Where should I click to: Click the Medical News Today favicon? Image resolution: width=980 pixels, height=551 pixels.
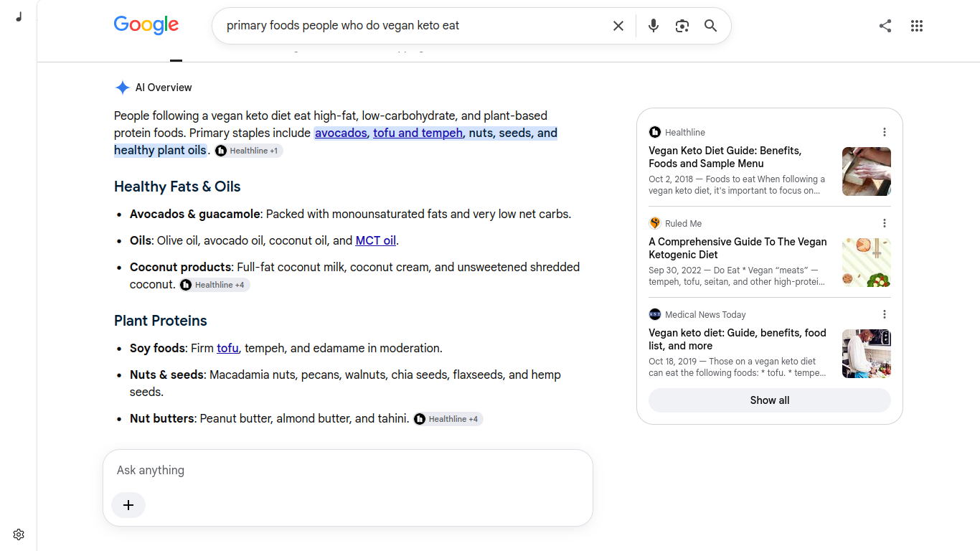click(655, 314)
